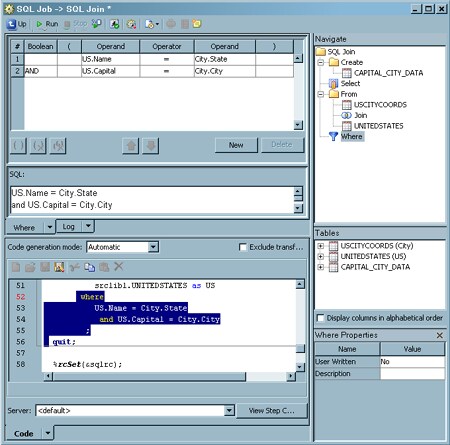Click the remove all parentheses button
The image size is (450, 445).
click(x=58, y=146)
